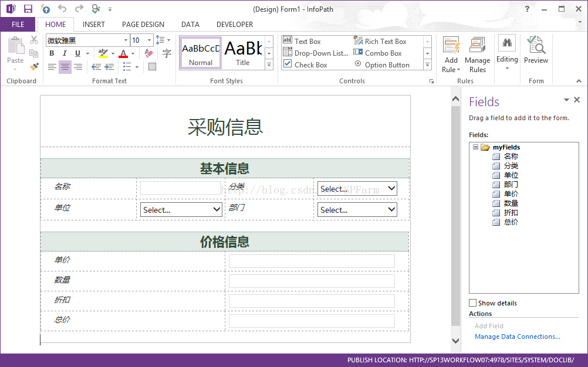Toggle the Show details checkbox

tap(473, 303)
